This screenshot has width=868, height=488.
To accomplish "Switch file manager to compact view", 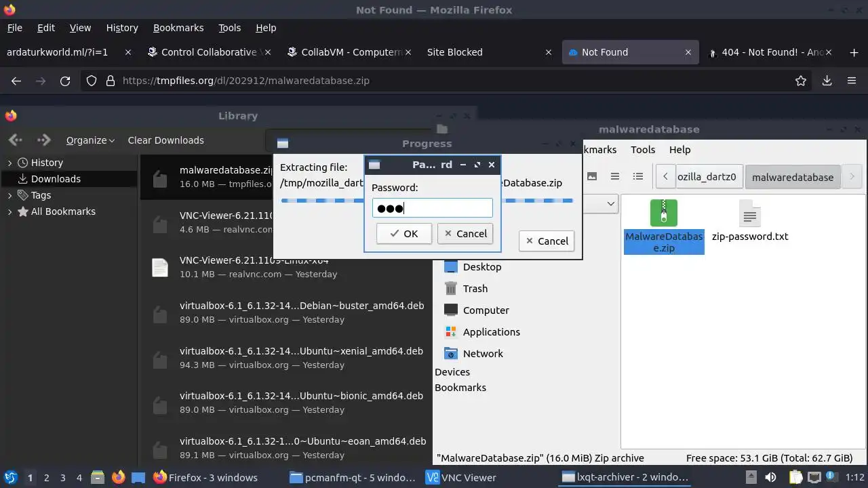I will (615, 176).
